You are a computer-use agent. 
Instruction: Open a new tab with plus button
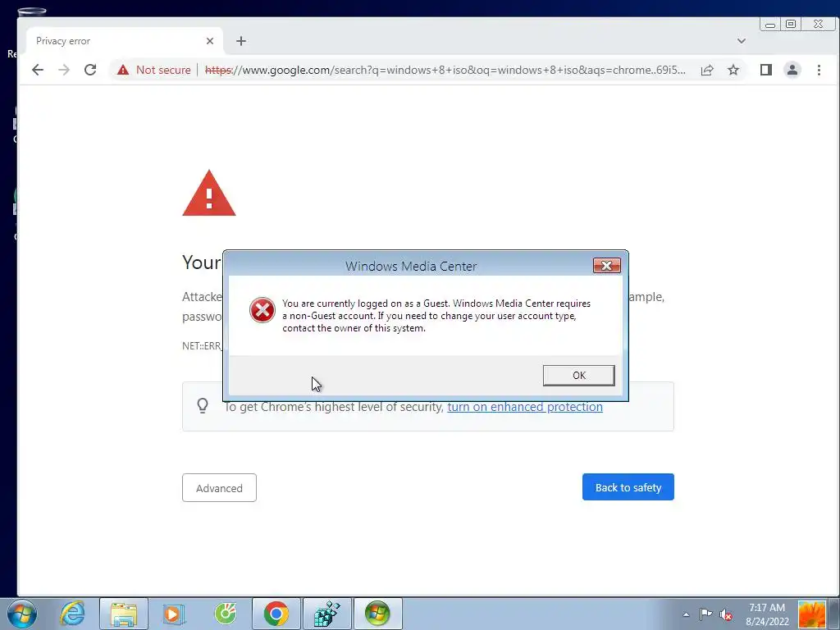pos(241,41)
